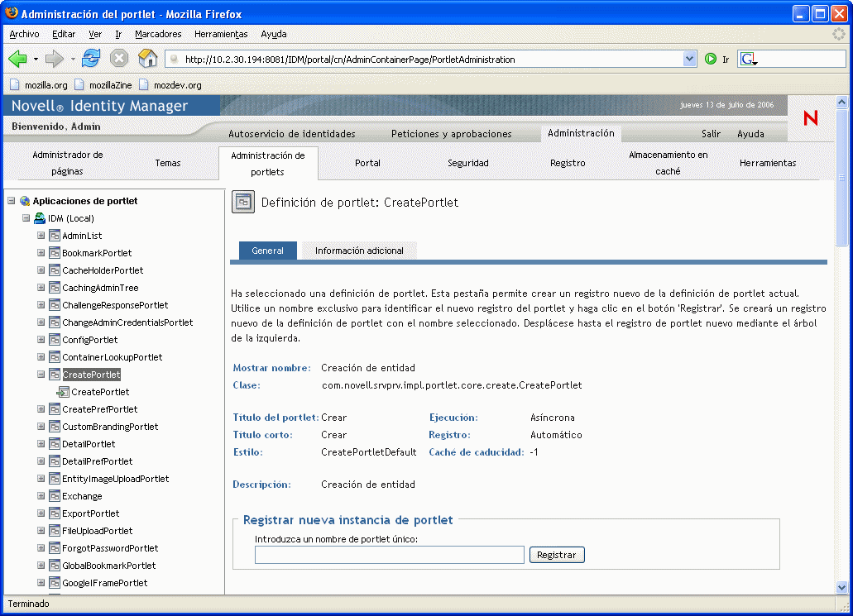Click the IDM (Local) application icon
The height and width of the screenshot is (616, 853).
point(39,218)
